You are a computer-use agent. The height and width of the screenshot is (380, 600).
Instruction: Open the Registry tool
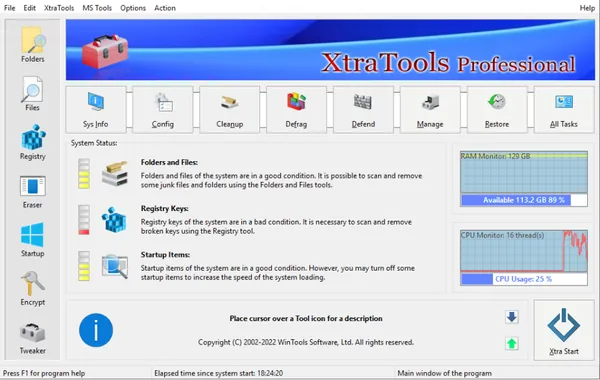pyautogui.click(x=33, y=142)
